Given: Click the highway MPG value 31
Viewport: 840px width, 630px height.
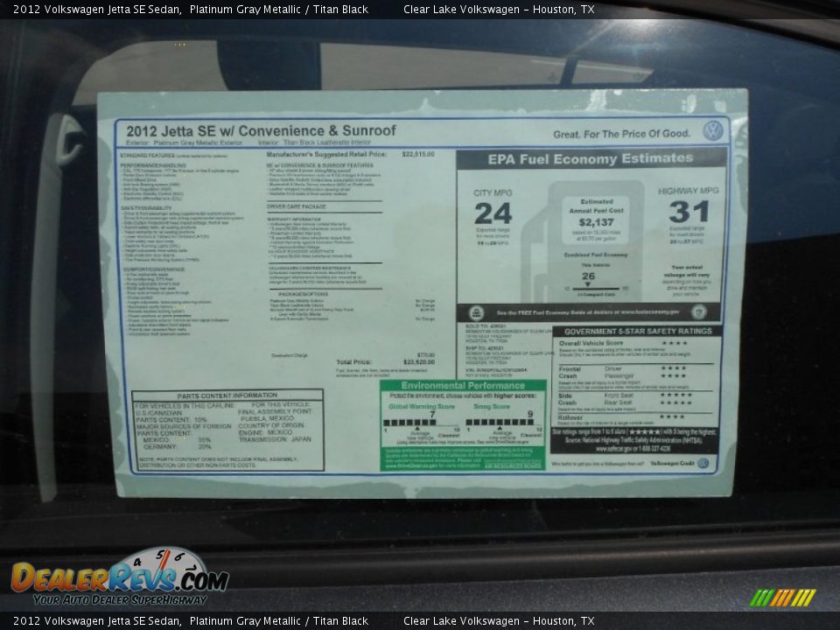Looking at the screenshot, I should tap(689, 212).
